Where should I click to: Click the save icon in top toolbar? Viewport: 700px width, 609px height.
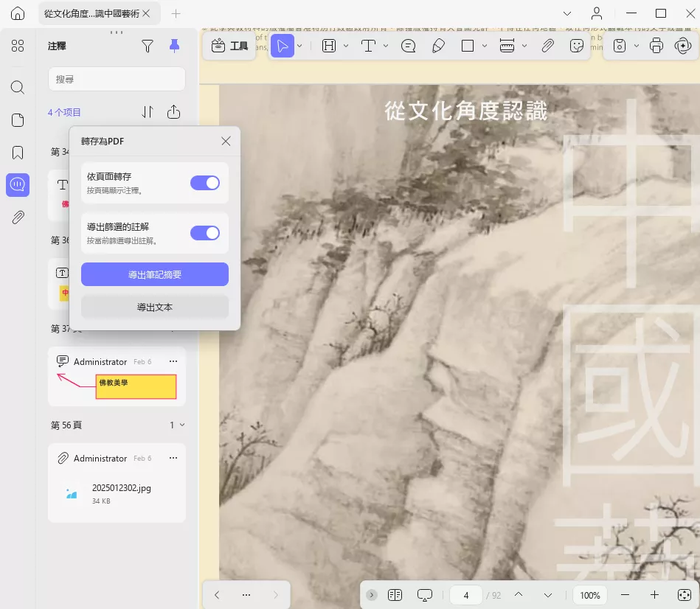point(620,46)
